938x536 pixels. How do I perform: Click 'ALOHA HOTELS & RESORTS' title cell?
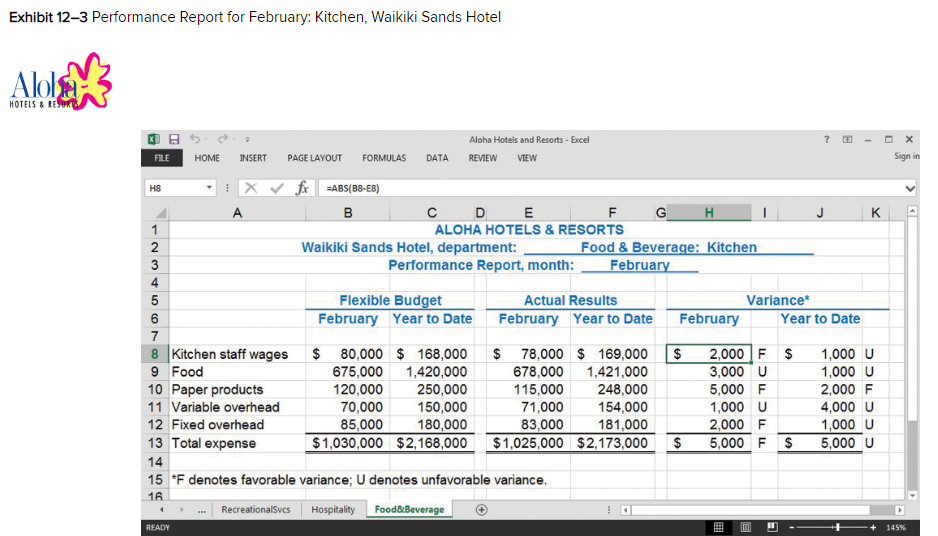(x=529, y=230)
